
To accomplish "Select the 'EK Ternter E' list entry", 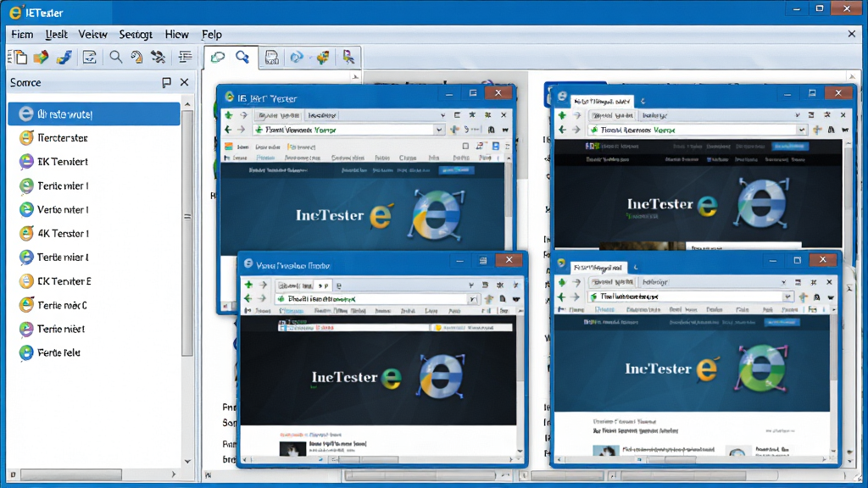I will coord(94,281).
